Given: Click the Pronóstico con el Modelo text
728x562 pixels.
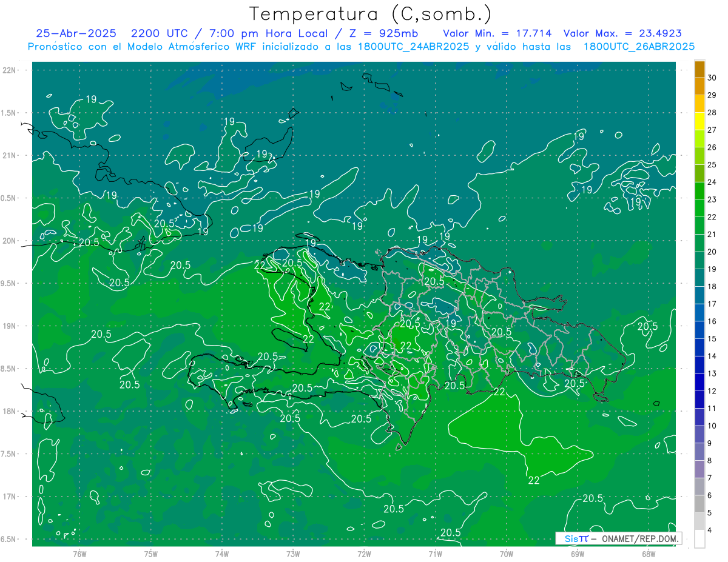Looking at the screenshot, I should click(95, 47).
